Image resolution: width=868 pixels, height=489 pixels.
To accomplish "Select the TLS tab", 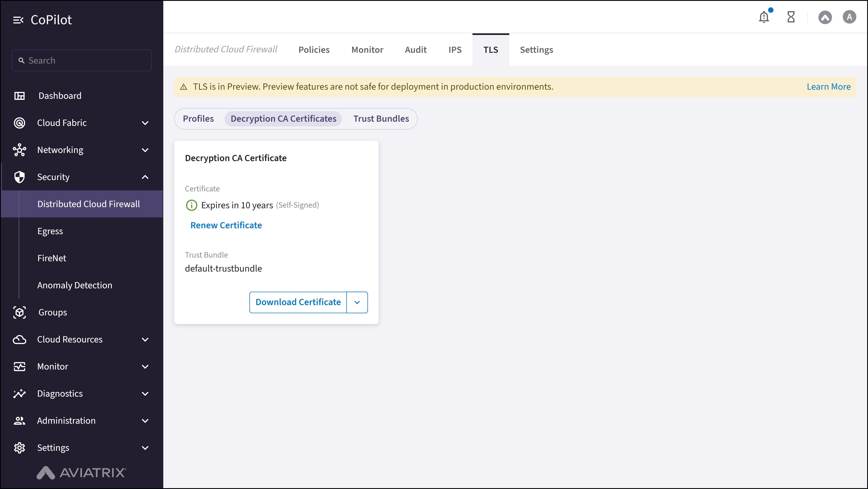I will coord(491,50).
